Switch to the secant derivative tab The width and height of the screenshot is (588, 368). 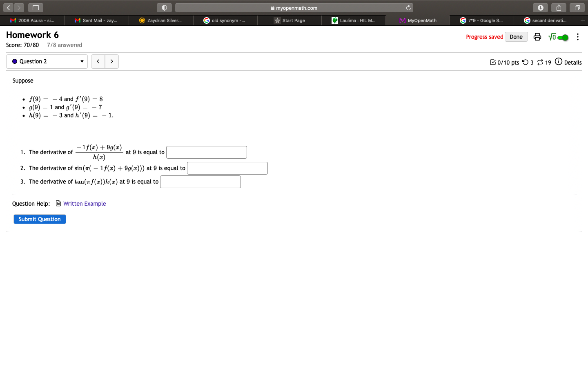click(x=546, y=20)
